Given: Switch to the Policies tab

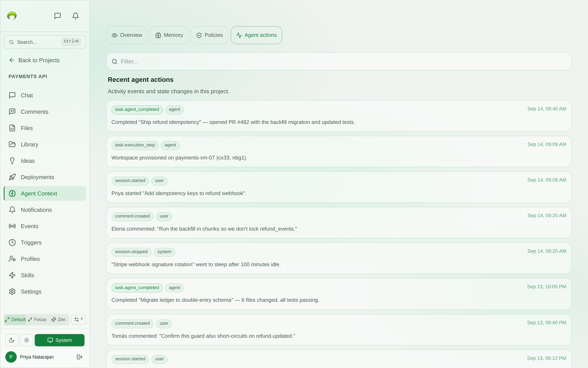Looking at the screenshot, I should pyautogui.click(x=209, y=35).
